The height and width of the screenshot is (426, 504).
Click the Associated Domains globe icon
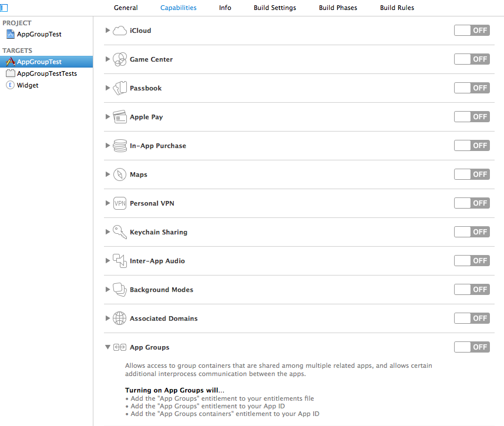(120, 318)
